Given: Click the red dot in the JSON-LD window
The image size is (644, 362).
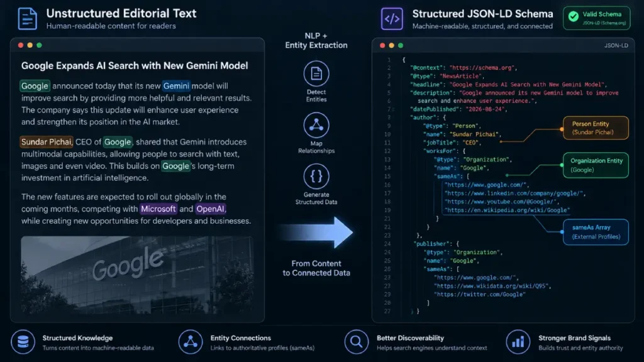Looking at the screenshot, I should tap(382, 45).
